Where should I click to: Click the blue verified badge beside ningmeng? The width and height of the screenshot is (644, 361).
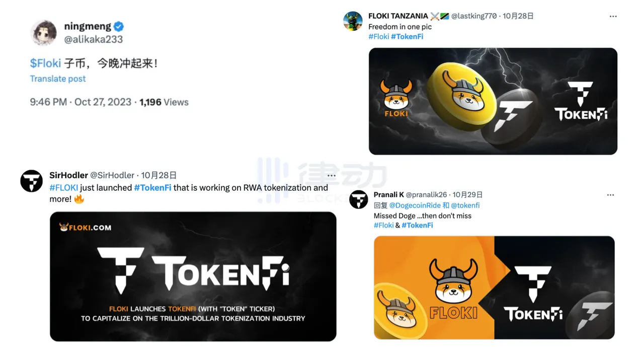click(119, 27)
